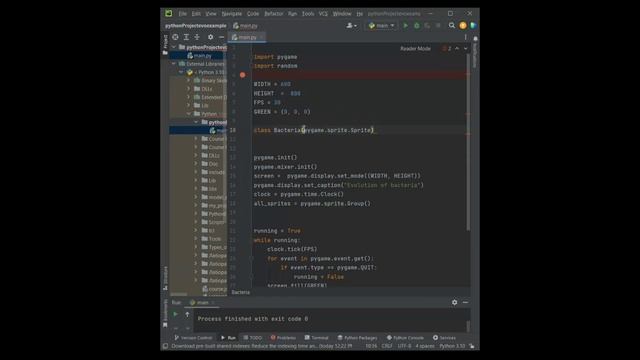Close the main.py editor tab

[x=261, y=37]
